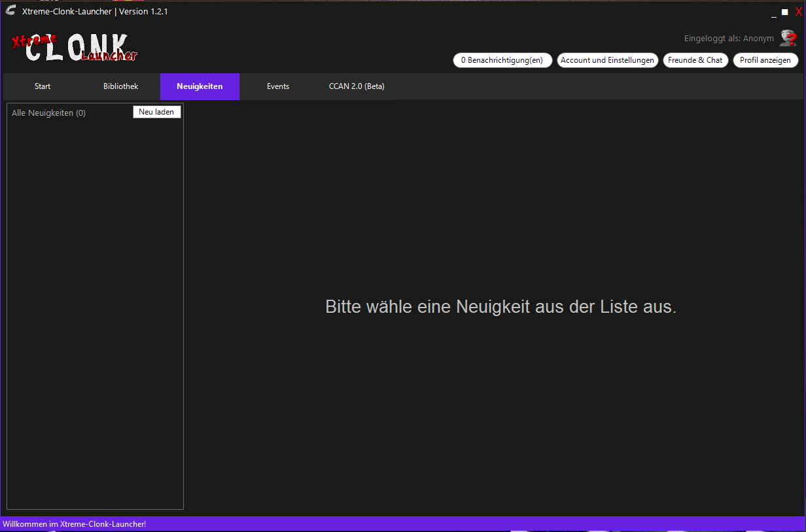The width and height of the screenshot is (806, 532).
Task: Maximize the launcher window
Action: point(785,12)
